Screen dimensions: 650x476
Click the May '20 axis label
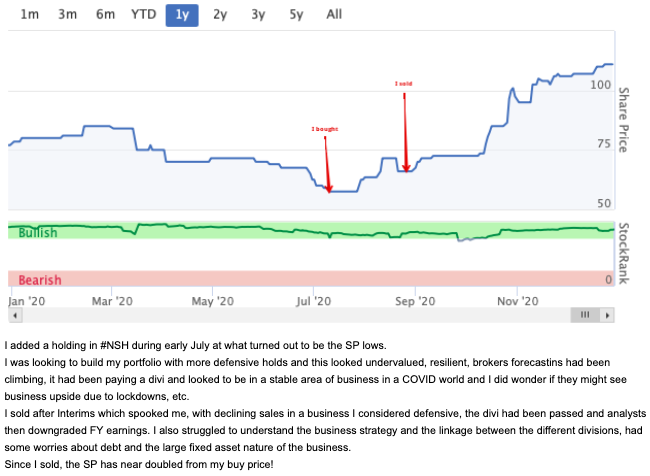(213, 301)
